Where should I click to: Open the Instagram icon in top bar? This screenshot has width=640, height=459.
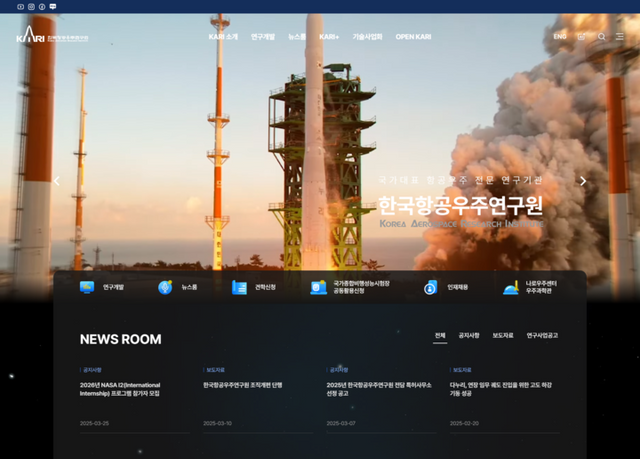point(31,6)
